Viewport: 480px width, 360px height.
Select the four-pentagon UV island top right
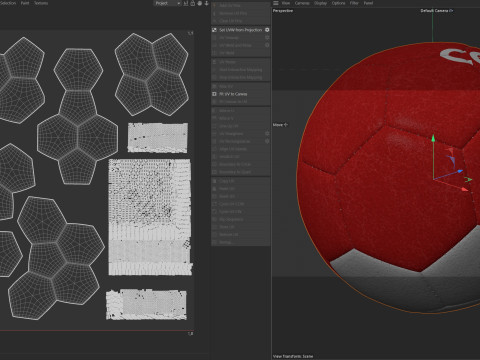click(x=152, y=74)
